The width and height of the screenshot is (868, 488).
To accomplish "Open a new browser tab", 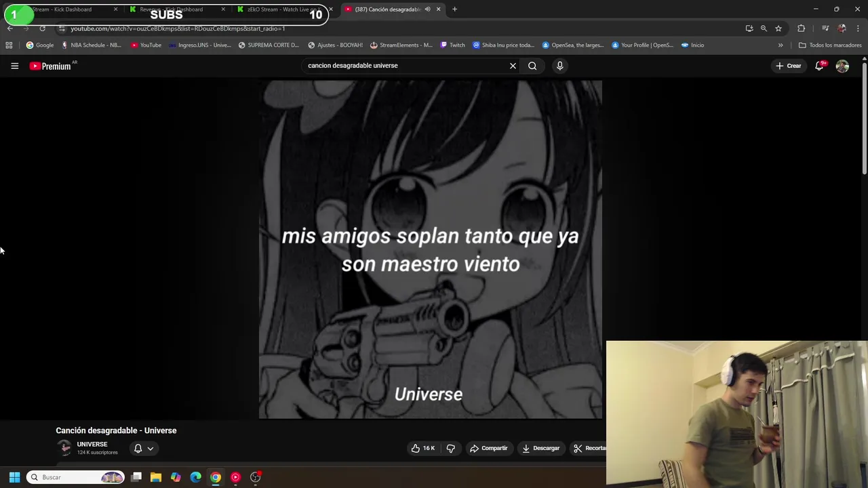I will click(x=454, y=9).
